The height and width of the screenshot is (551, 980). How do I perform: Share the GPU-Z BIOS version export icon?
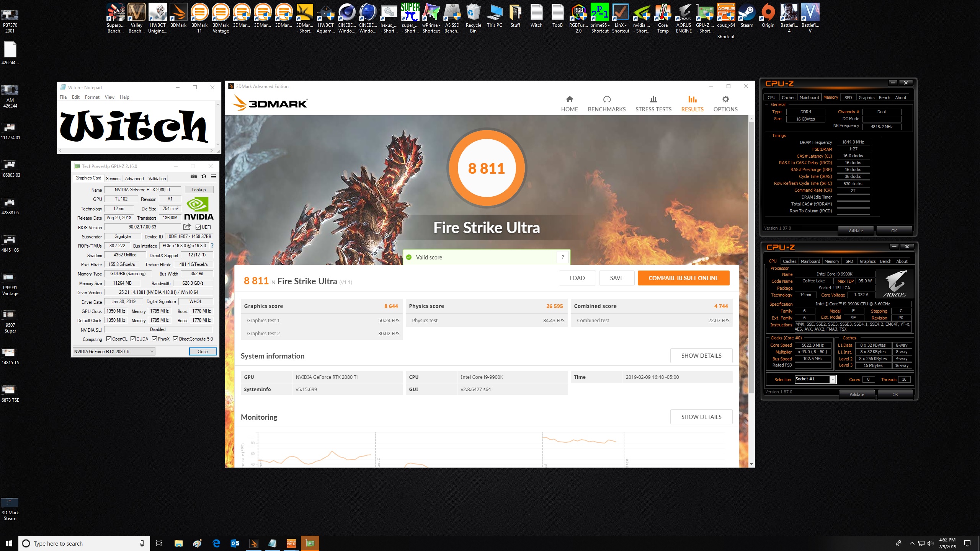pos(187,227)
